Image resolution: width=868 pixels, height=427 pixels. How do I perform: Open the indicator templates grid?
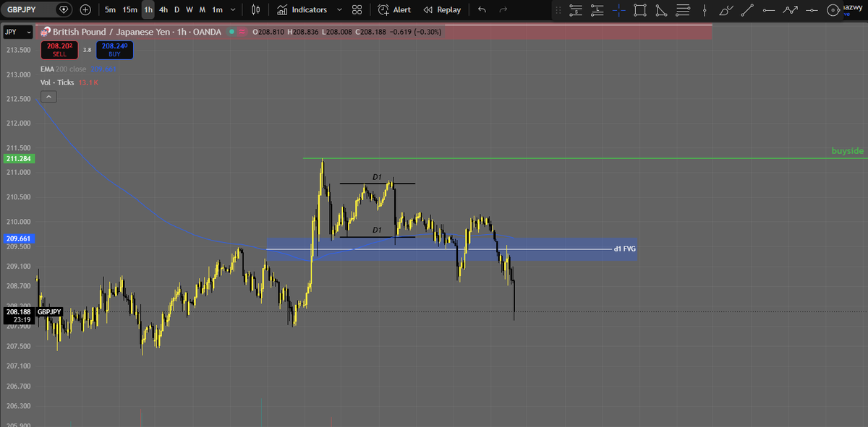357,10
